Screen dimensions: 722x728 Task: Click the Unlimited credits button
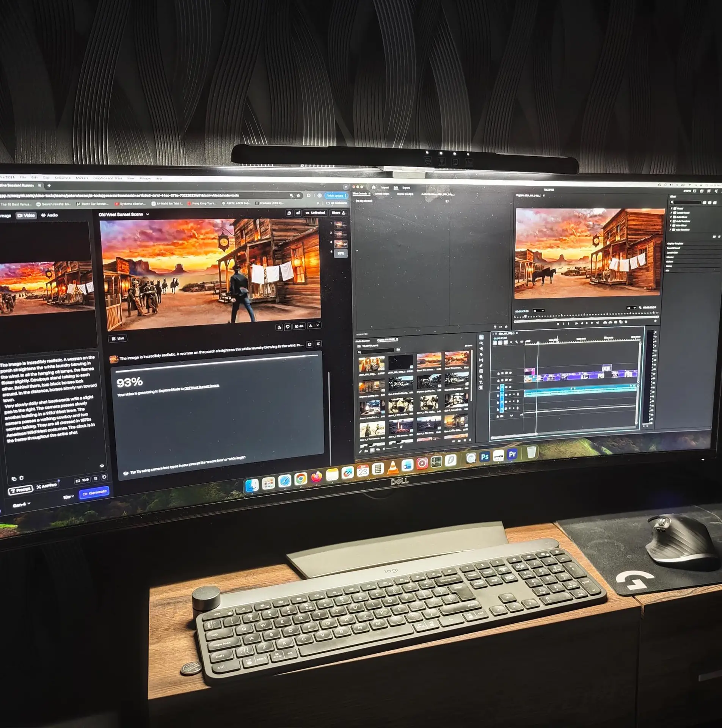pos(315,213)
